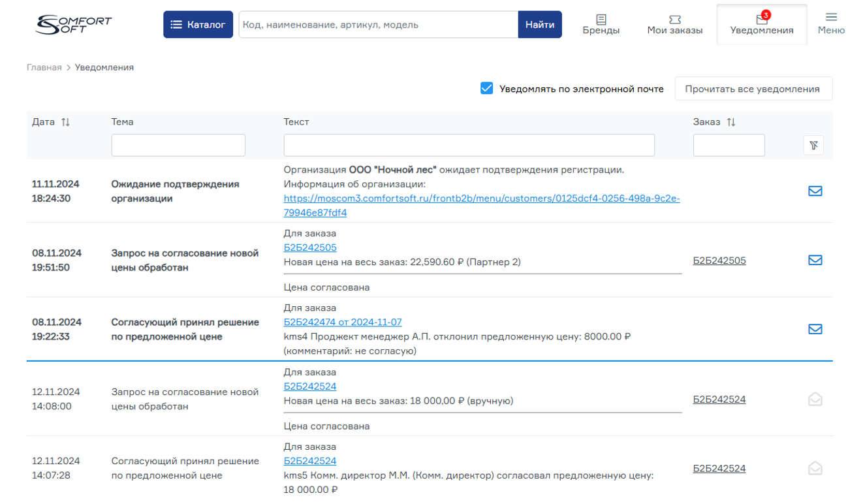Open the Бренды page icon

pos(601,20)
